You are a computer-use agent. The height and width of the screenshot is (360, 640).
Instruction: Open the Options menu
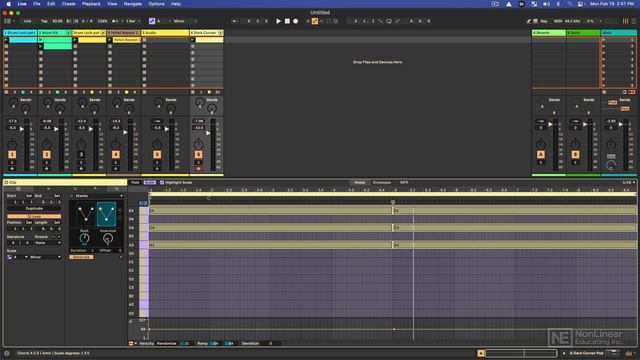(x=156, y=4)
